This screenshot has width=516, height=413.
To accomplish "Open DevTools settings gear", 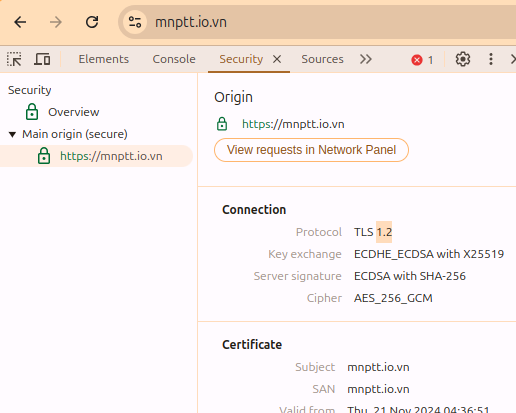I will click(463, 59).
